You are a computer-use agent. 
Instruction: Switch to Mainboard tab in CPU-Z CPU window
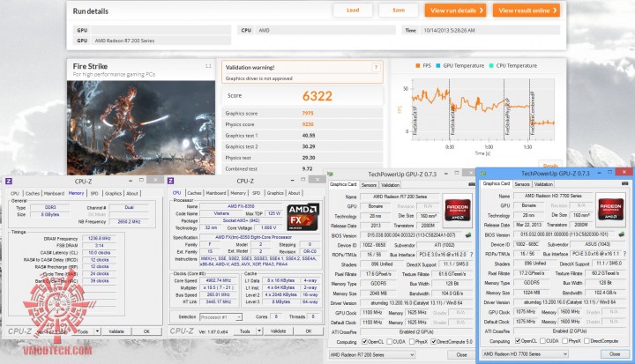click(216, 193)
